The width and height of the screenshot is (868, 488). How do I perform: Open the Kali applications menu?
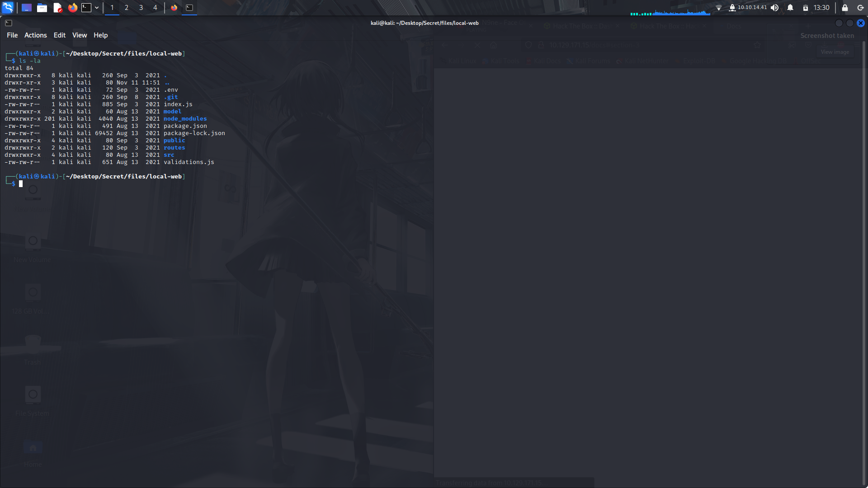(x=7, y=7)
